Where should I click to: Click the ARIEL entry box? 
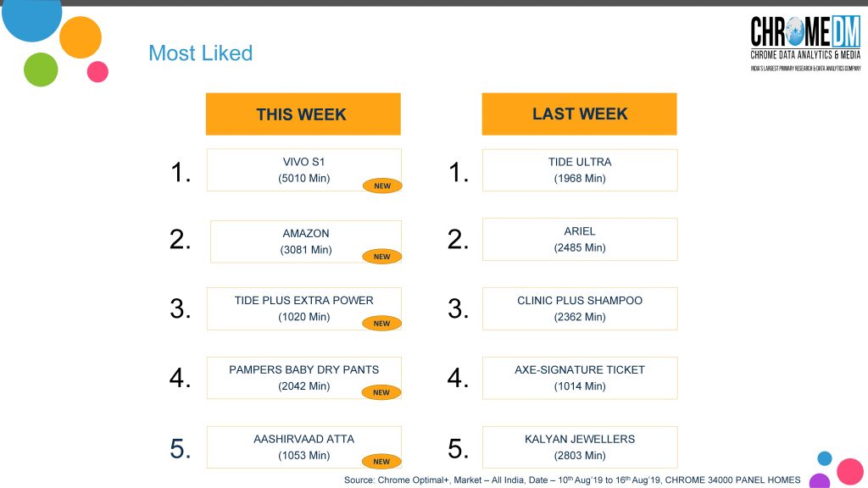[x=580, y=239]
